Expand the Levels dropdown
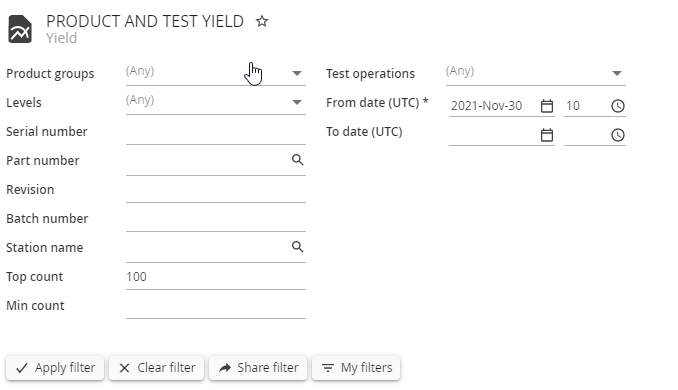678x390 pixels. tap(216, 102)
